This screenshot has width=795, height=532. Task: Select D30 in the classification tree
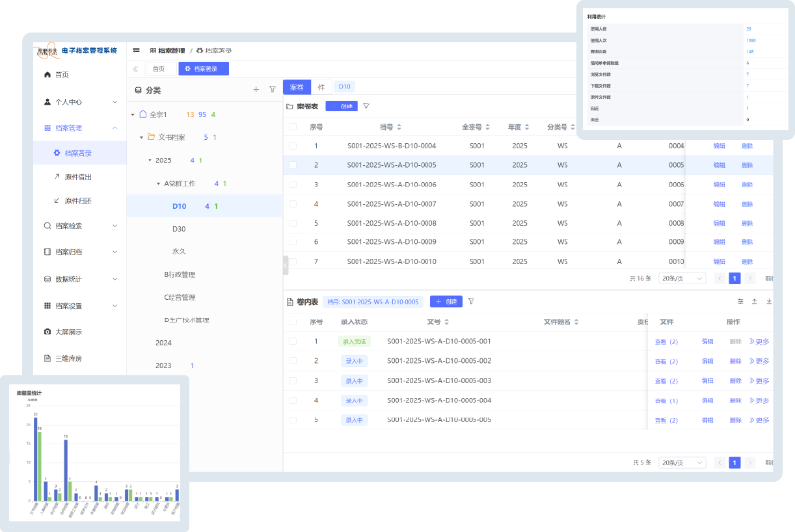tap(179, 229)
